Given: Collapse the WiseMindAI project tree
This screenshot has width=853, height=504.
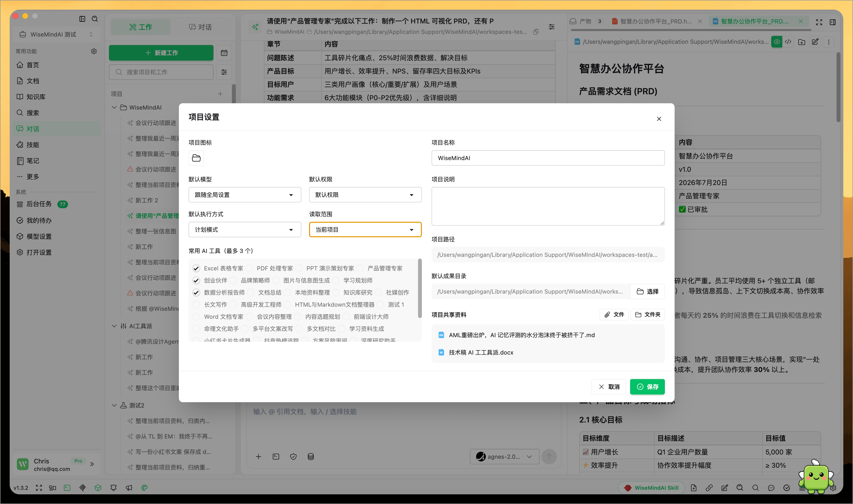Looking at the screenshot, I should 114,107.
